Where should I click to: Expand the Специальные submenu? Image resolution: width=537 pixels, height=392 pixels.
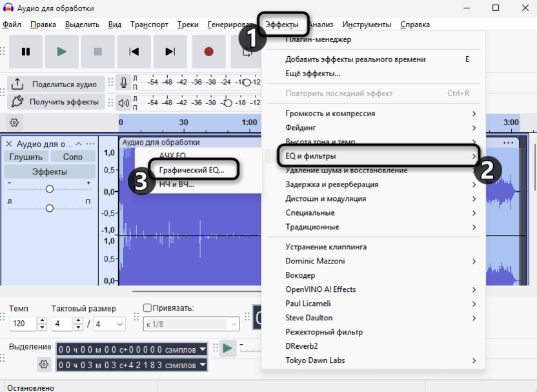click(x=373, y=212)
